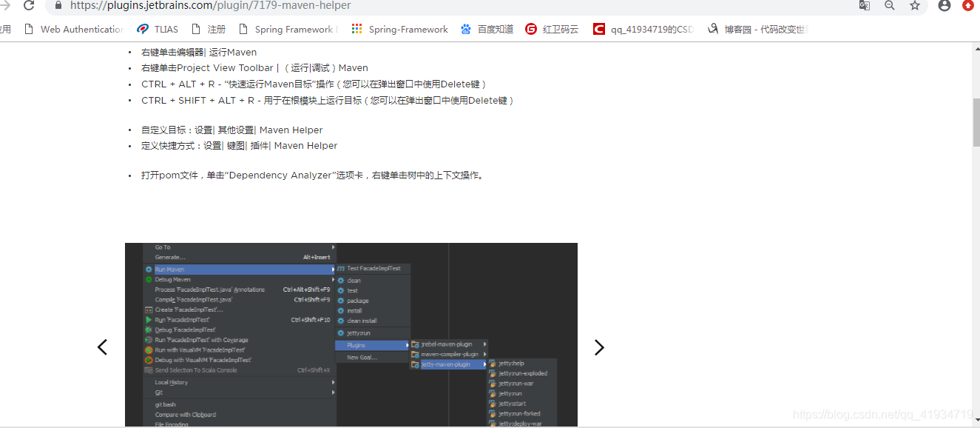
Task: Click the plugins.jetbrains.com URL field
Action: pos(210,5)
